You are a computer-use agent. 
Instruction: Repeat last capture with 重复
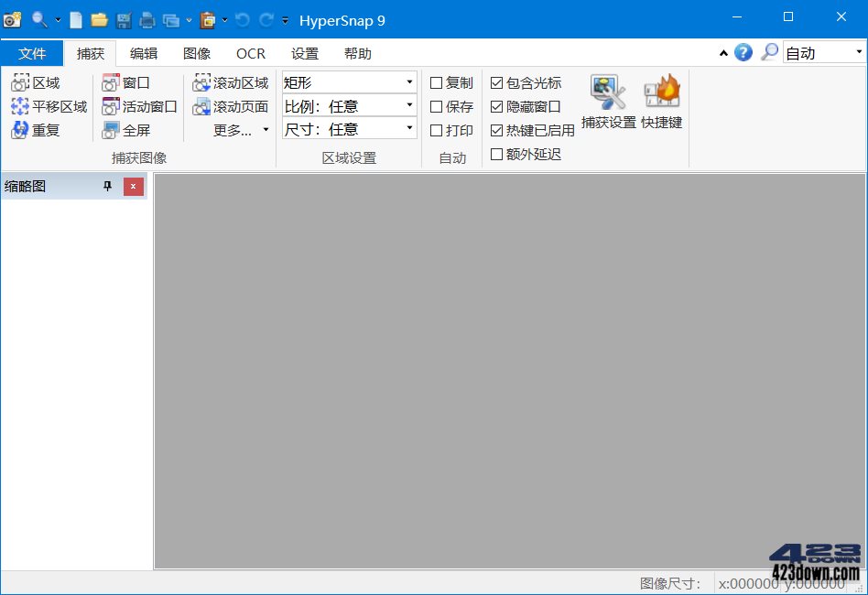(36, 130)
